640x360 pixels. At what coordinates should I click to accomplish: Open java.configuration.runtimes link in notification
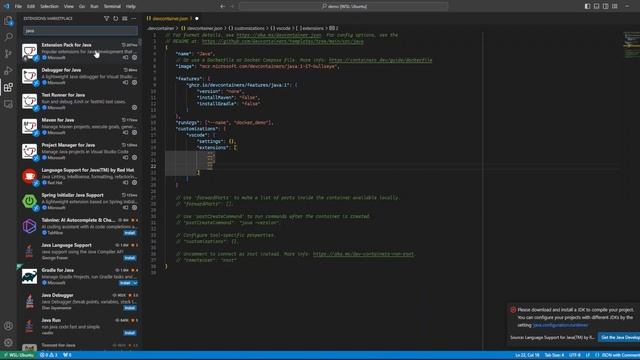560,325
